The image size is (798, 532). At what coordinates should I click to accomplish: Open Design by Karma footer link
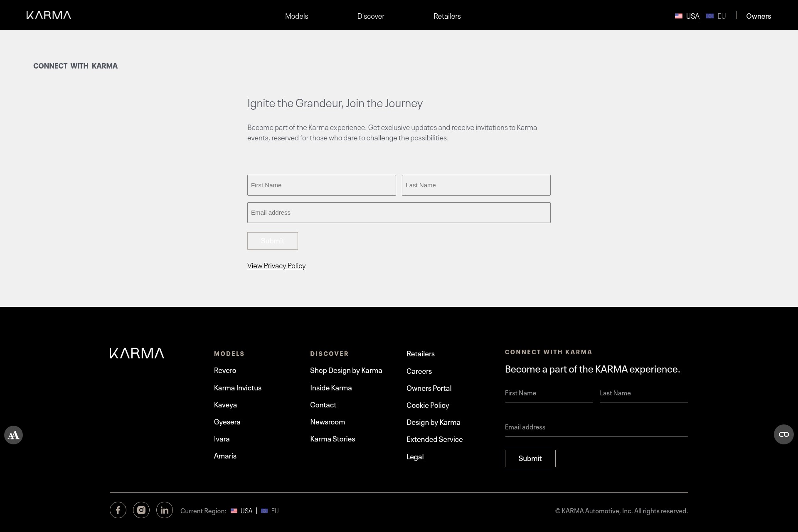click(x=433, y=422)
